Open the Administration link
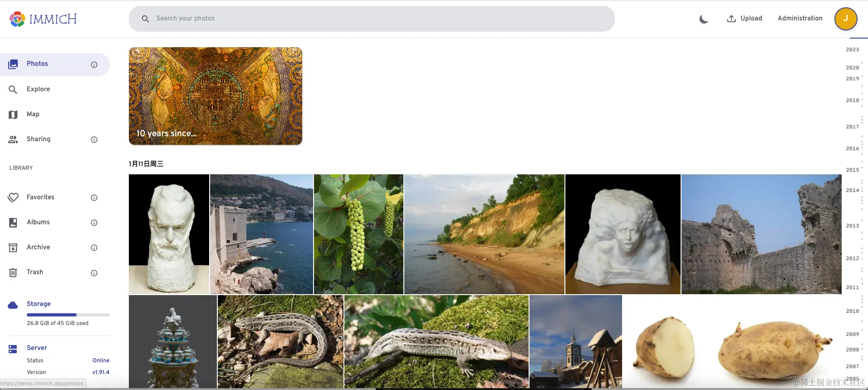The width and height of the screenshot is (868, 390). click(800, 19)
